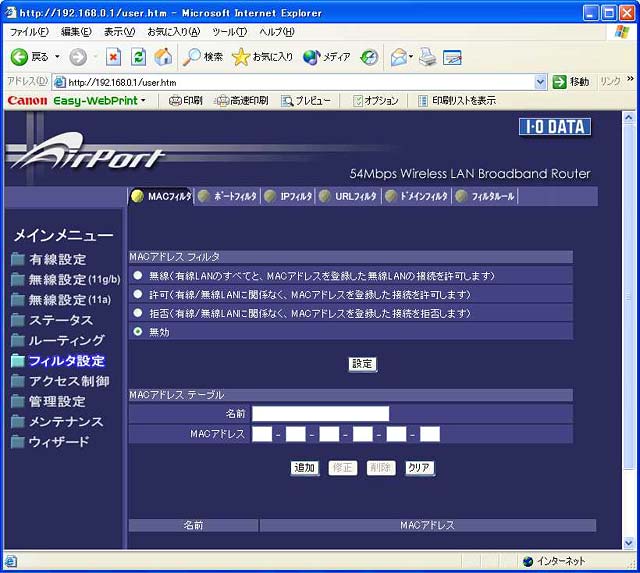Click オプション options icon
The height and width of the screenshot is (573, 640).
click(358, 101)
